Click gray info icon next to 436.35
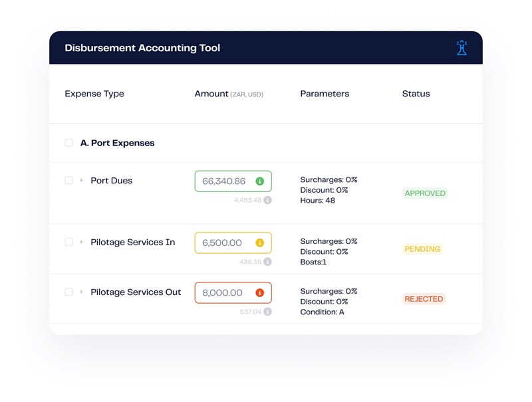The width and height of the screenshot is (532, 402). coord(267,262)
